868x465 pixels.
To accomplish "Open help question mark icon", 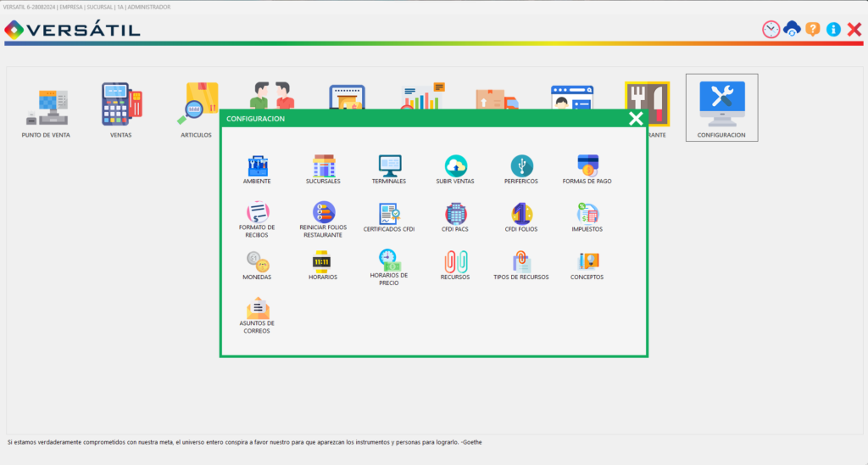I will (x=813, y=29).
